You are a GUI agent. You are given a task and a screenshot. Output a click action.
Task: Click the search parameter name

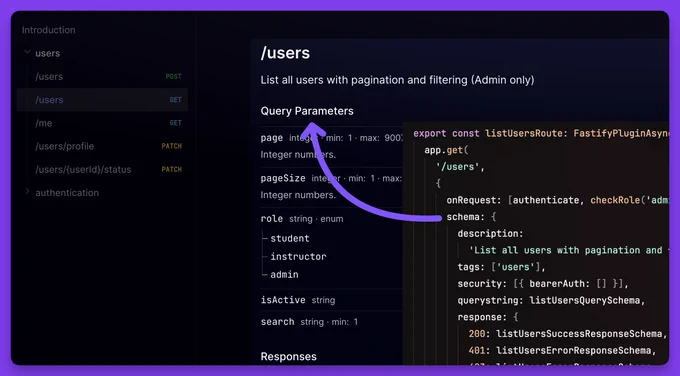[278, 322]
